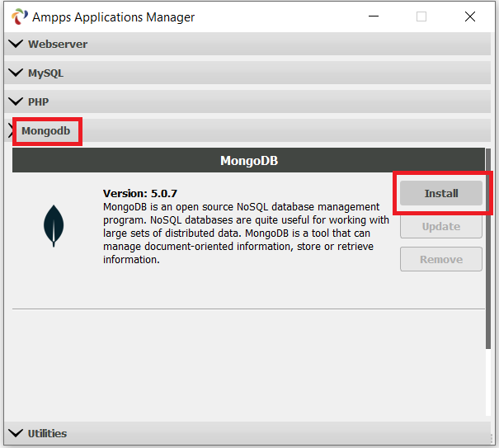
Task: Click the disabled Remove button
Action: coord(441,259)
